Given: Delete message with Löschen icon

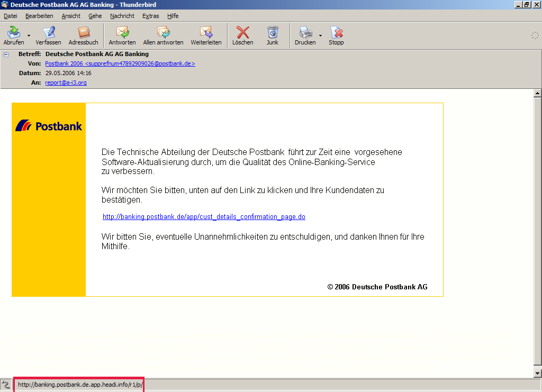Looking at the screenshot, I should click(x=242, y=32).
